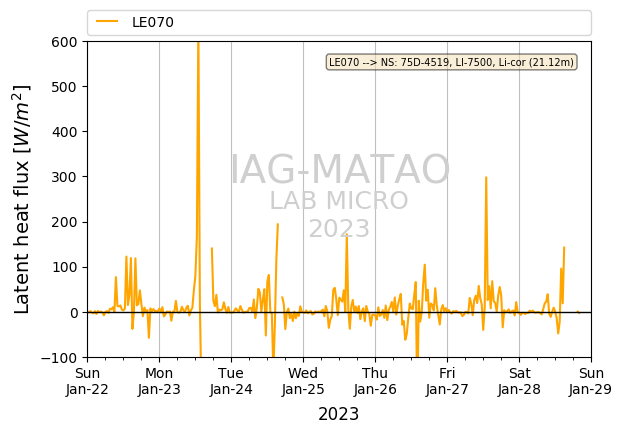Screen dimensions: 623x434
Task: Click the x-axis label 'Mon Jan-23'
Action: pos(159,381)
